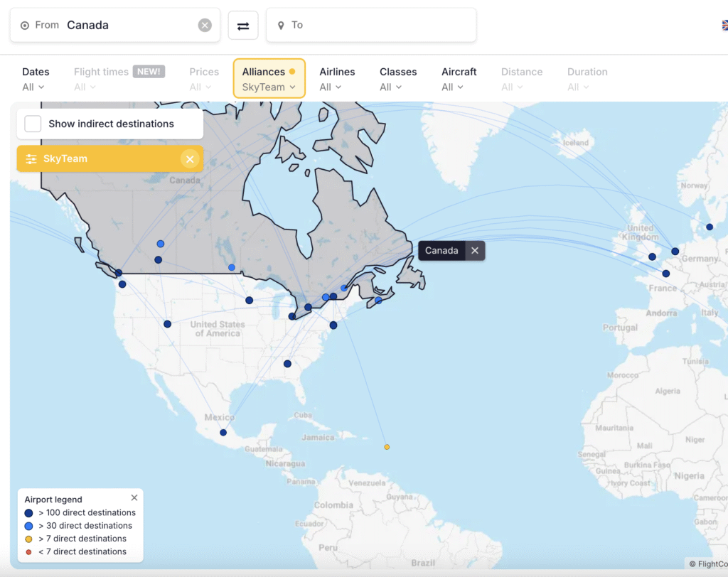Image resolution: width=728 pixels, height=577 pixels.
Task: Open the Classes filter
Action: (x=397, y=79)
